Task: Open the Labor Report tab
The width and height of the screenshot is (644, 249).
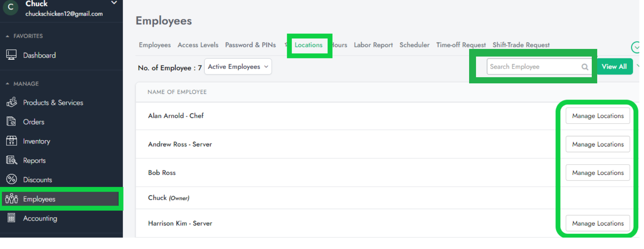Action: point(373,45)
